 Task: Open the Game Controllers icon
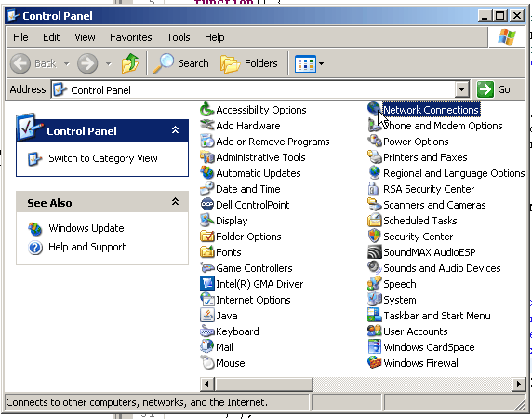pyautogui.click(x=206, y=268)
